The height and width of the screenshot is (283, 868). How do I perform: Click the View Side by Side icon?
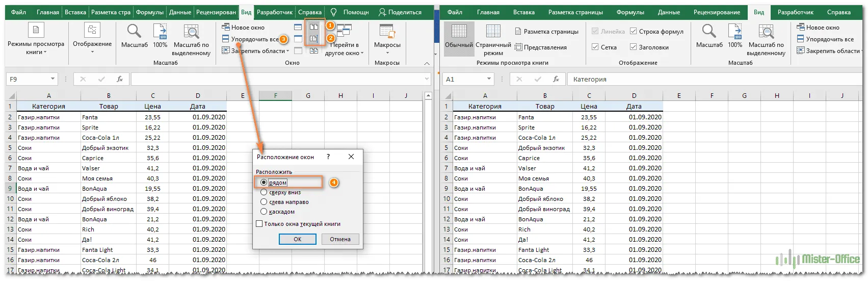[x=314, y=27]
